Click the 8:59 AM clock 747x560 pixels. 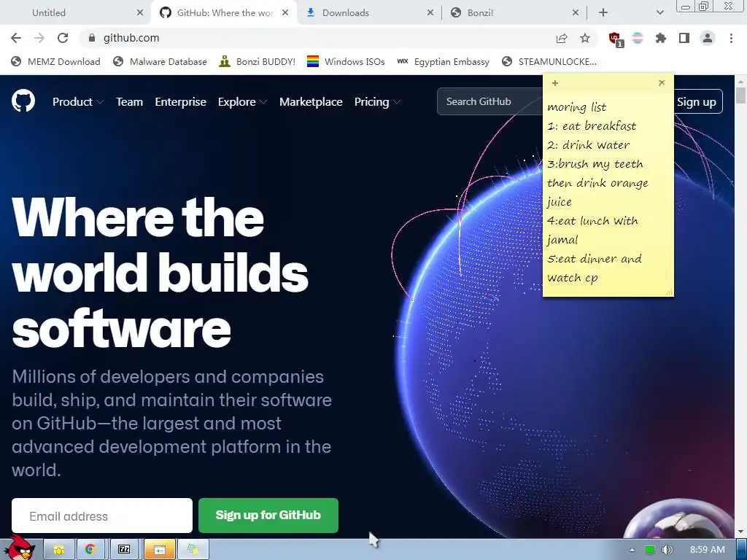tap(708, 550)
